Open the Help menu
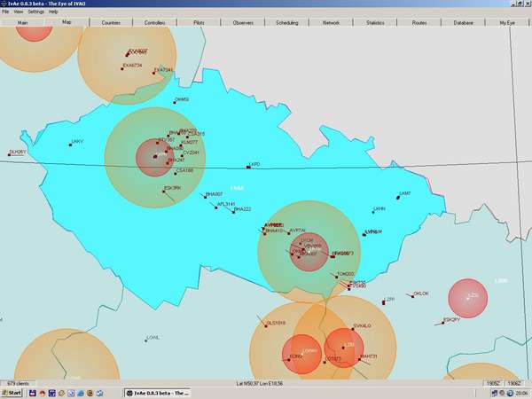This screenshot has width=532, height=399. click(53, 12)
